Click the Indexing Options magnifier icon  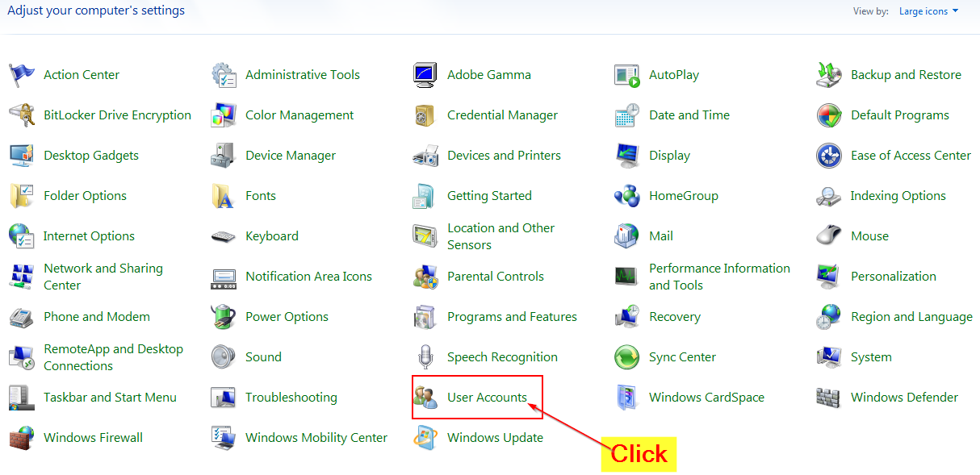point(829,196)
